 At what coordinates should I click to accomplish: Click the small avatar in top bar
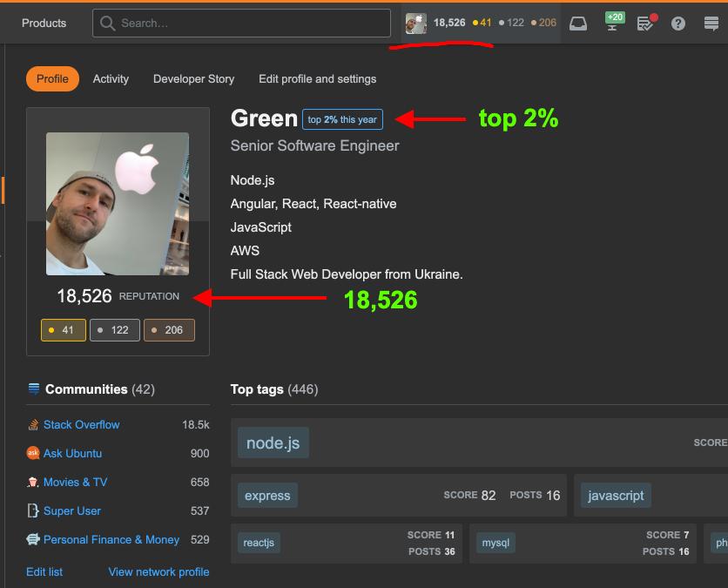[x=415, y=24]
